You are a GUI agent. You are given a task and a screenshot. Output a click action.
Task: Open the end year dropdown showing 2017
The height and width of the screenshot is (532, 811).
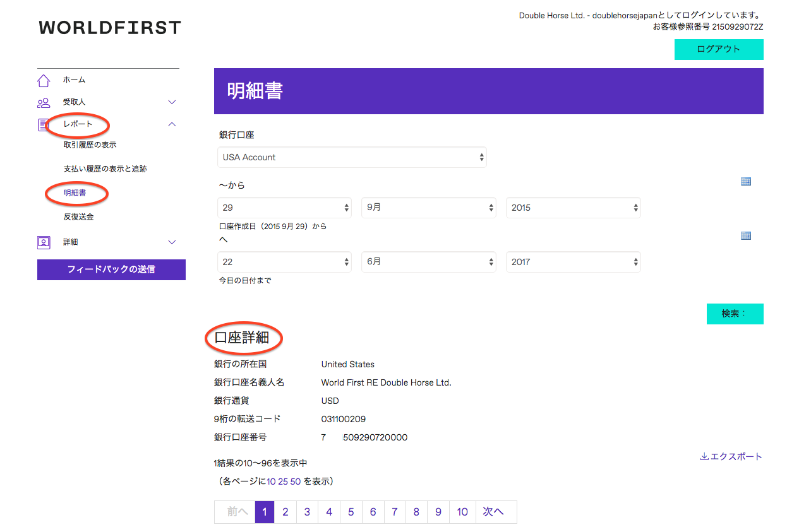pyautogui.click(x=574, y=262)
